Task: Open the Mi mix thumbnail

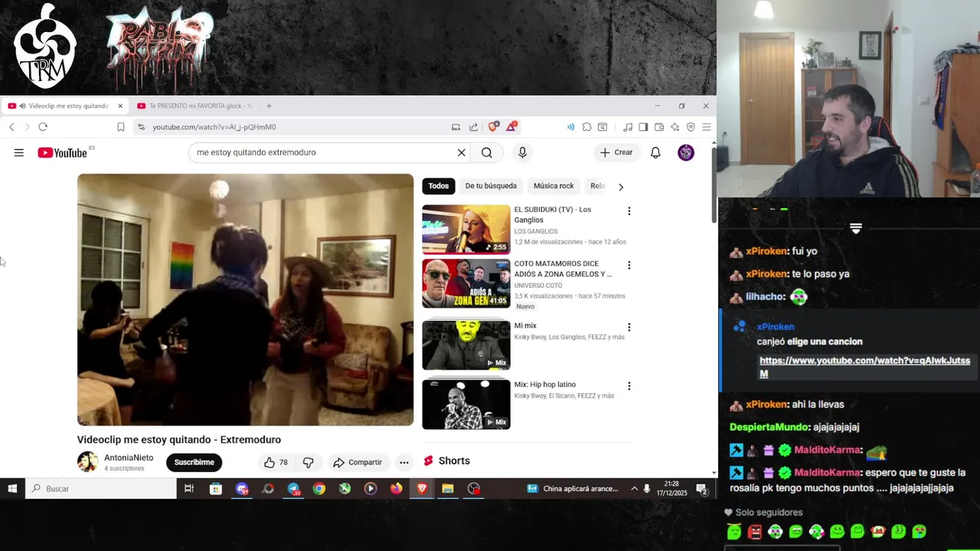Action: tap(465, 345)
